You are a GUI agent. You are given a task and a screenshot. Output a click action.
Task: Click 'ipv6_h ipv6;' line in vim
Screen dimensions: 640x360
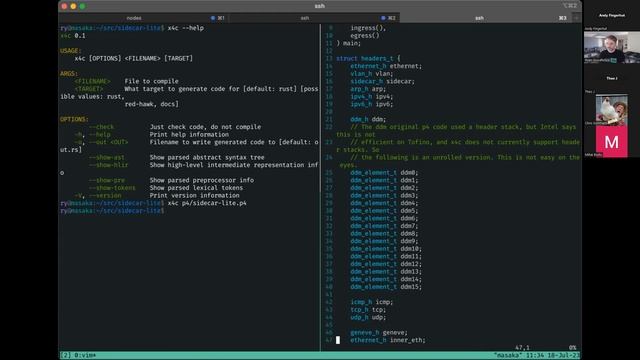371,104
